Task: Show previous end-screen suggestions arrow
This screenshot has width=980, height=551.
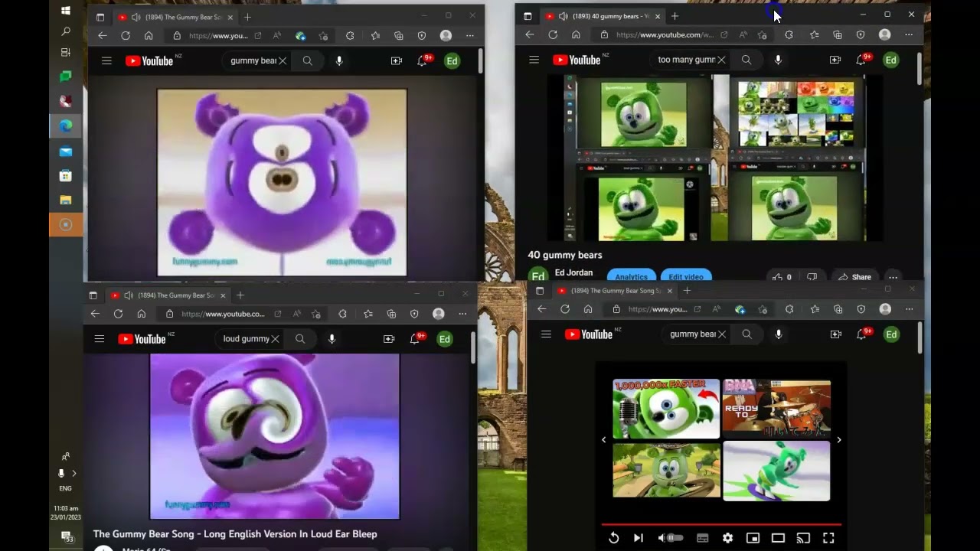Action: 603,439
